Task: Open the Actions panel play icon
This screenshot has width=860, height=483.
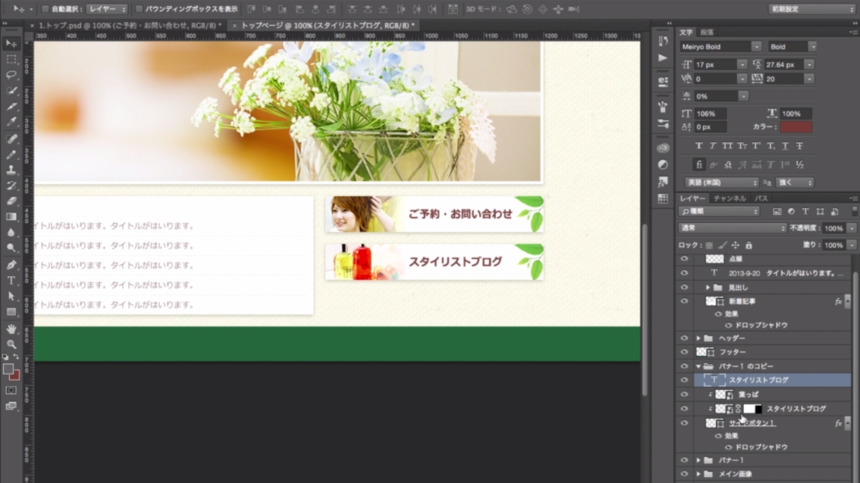Action: point(663,58)
